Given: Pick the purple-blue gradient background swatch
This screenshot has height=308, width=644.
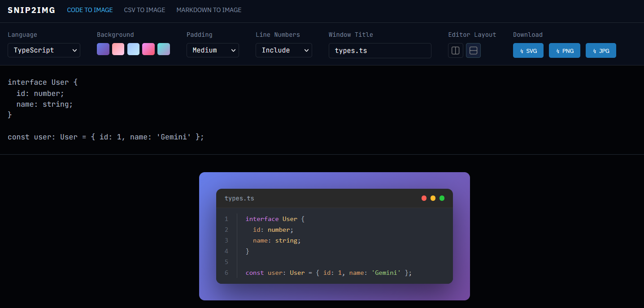Looking at the screenshot, I should pyautogui.click(x=103, y=49).
